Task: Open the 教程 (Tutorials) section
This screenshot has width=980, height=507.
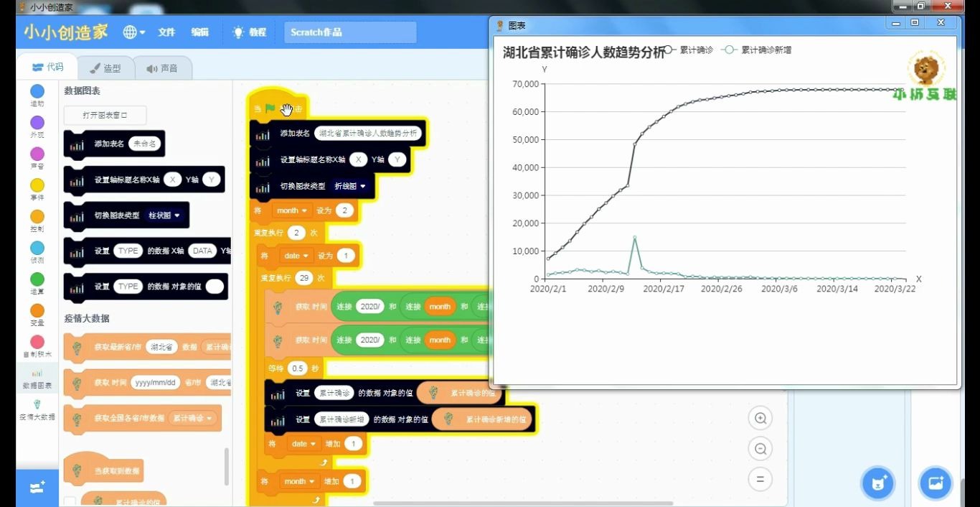Action: click(x=248, y=32)
